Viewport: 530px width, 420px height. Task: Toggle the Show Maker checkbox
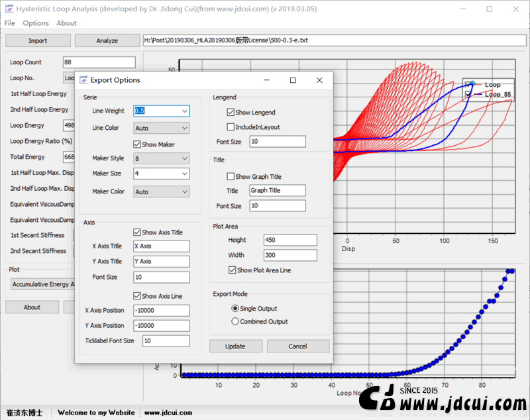click(137, 144)
